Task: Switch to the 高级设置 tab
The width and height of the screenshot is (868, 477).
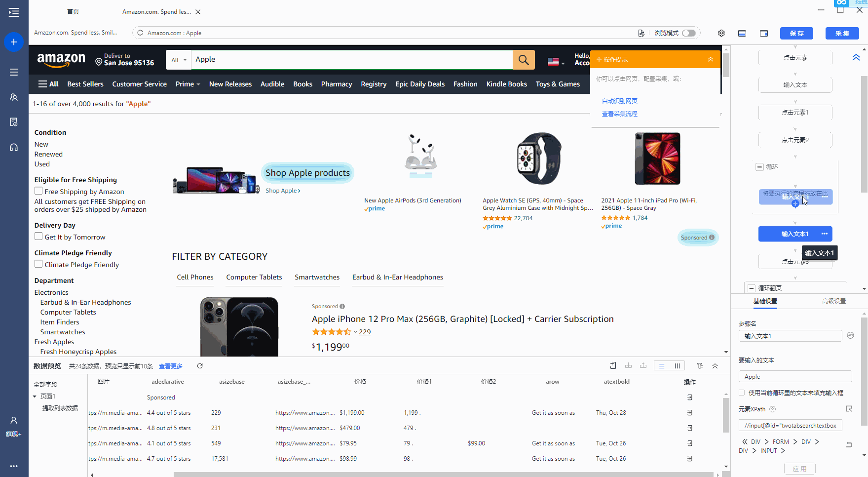Action: tap(834, 301)
